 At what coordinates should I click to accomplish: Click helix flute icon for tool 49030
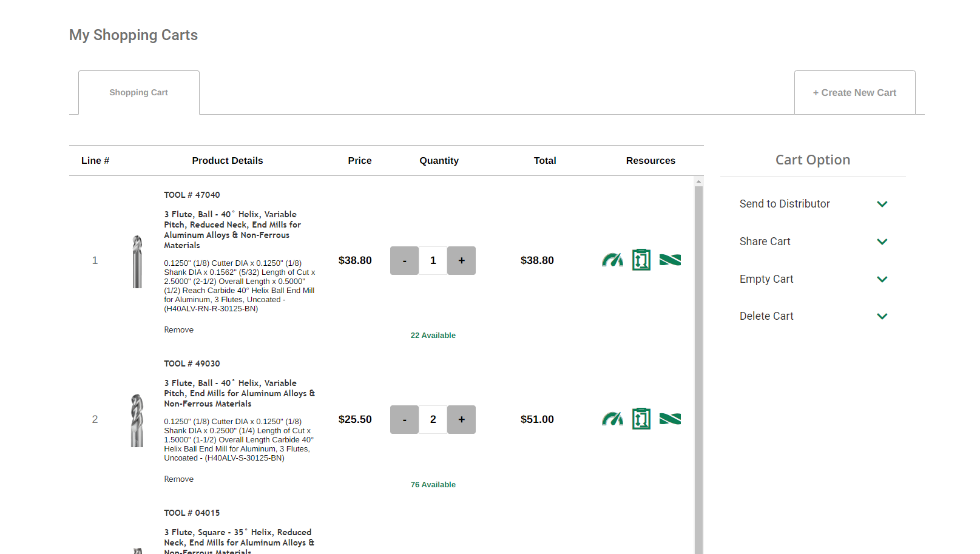670,419
